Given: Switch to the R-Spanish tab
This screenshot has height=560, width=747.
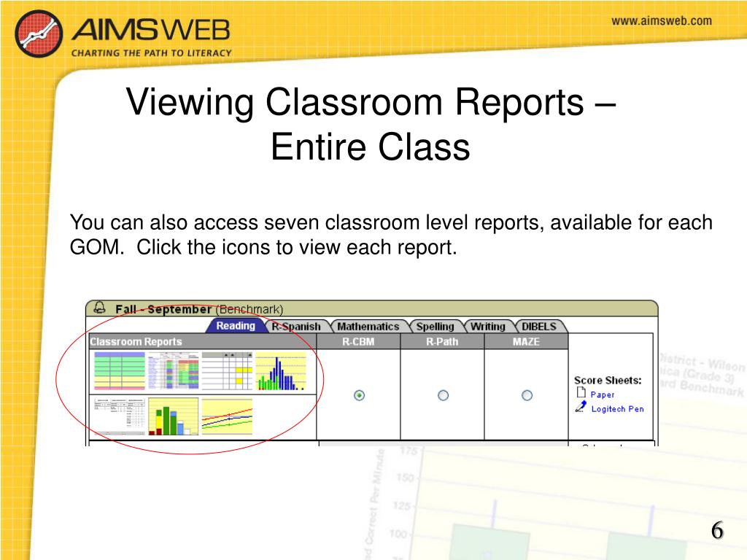Looking at the screenshot, I should point(296,326).
